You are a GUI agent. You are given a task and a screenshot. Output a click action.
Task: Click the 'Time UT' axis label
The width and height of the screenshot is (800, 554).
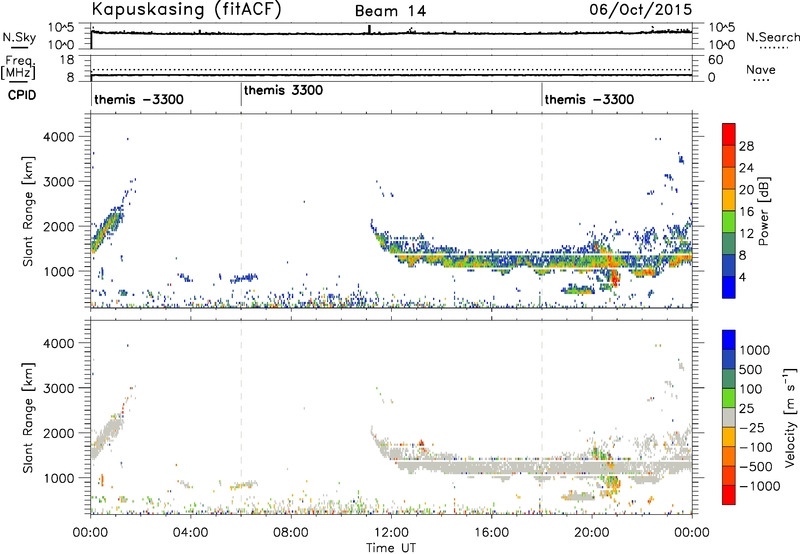tap(391, 548)
